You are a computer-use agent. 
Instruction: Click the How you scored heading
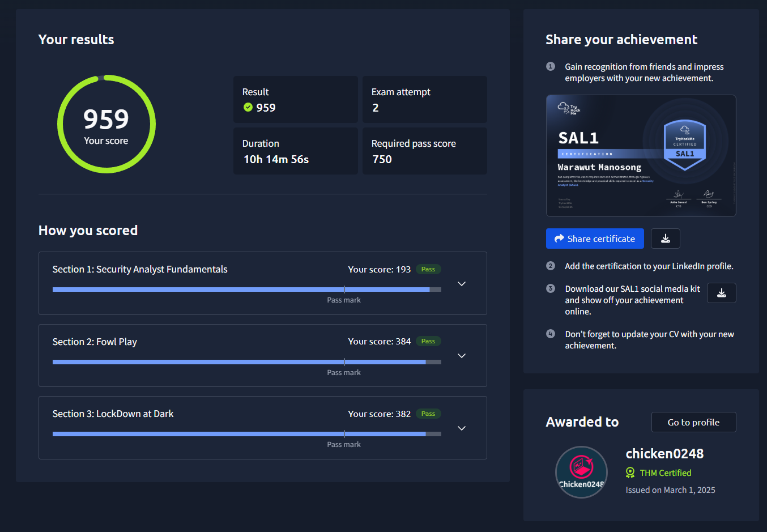88,231
